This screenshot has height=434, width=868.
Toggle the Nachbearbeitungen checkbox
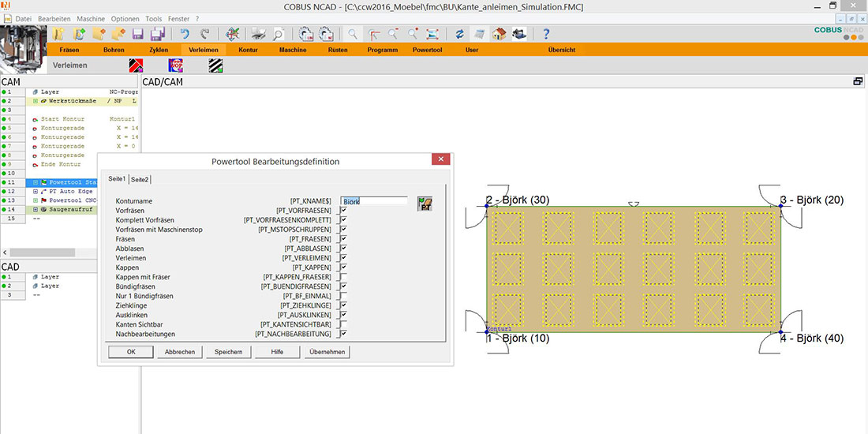343,334
